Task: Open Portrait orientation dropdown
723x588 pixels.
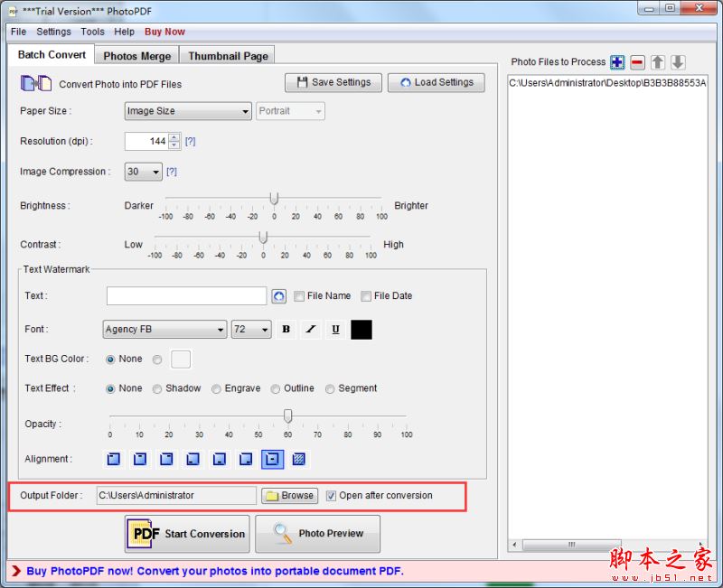Action: click(290, 111)
